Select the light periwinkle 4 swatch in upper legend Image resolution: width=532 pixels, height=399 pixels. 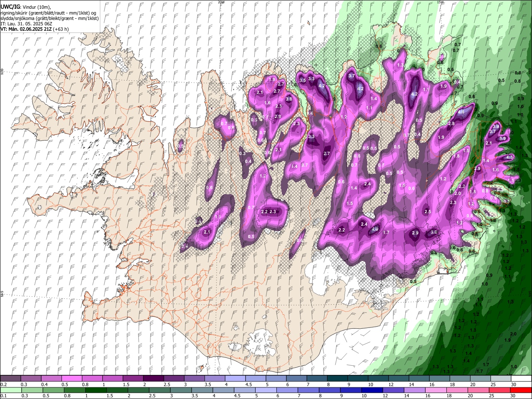[x=234, y=379]
